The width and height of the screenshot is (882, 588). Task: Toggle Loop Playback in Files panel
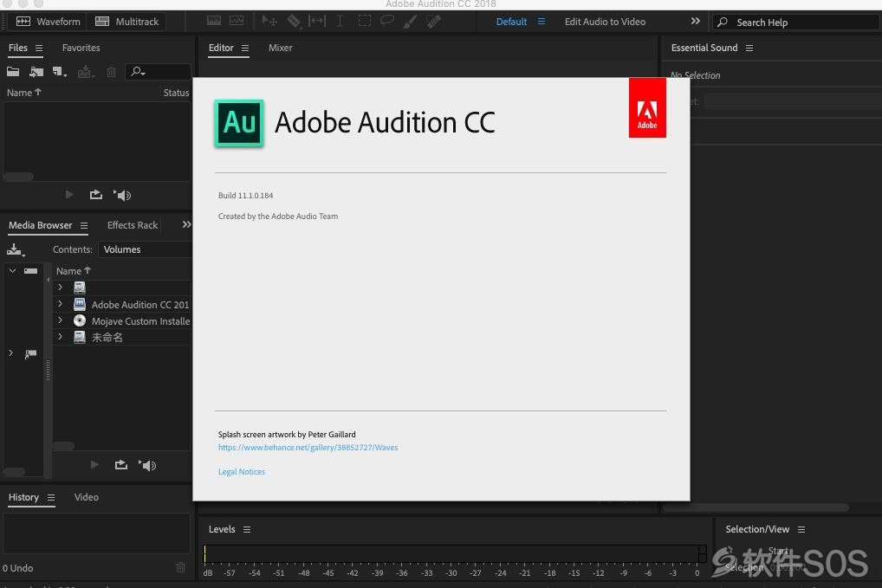point(96,195)
